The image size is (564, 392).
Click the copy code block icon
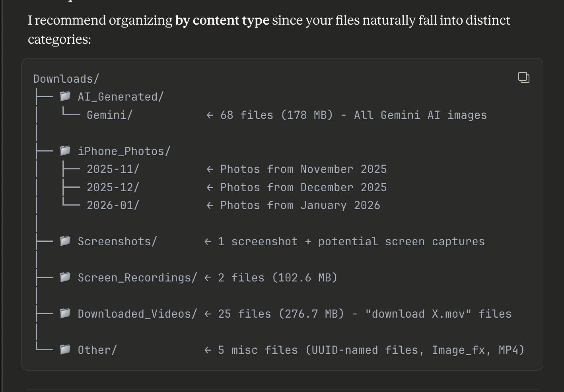point(523,78)
